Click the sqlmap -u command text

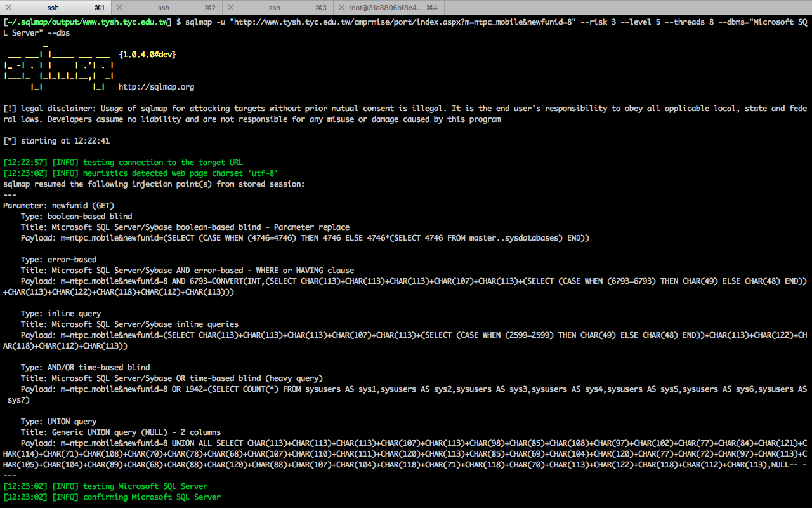pyautogui.click(x=406, y=27)
